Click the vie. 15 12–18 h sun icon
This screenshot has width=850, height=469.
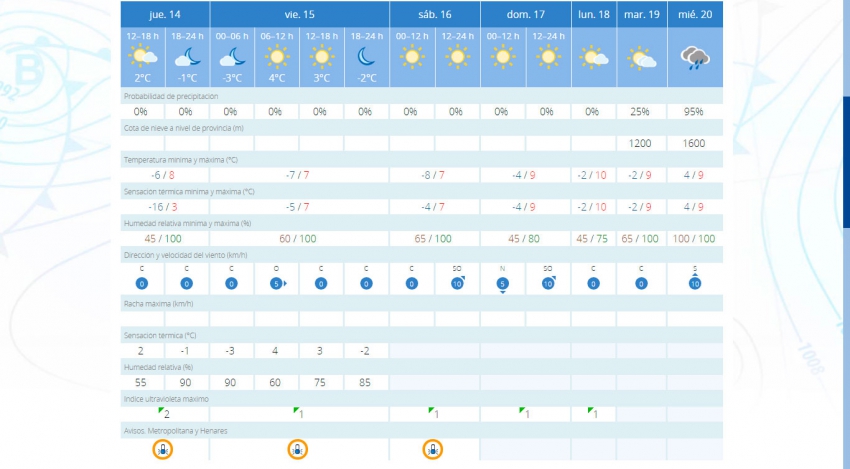coord(322,56)
